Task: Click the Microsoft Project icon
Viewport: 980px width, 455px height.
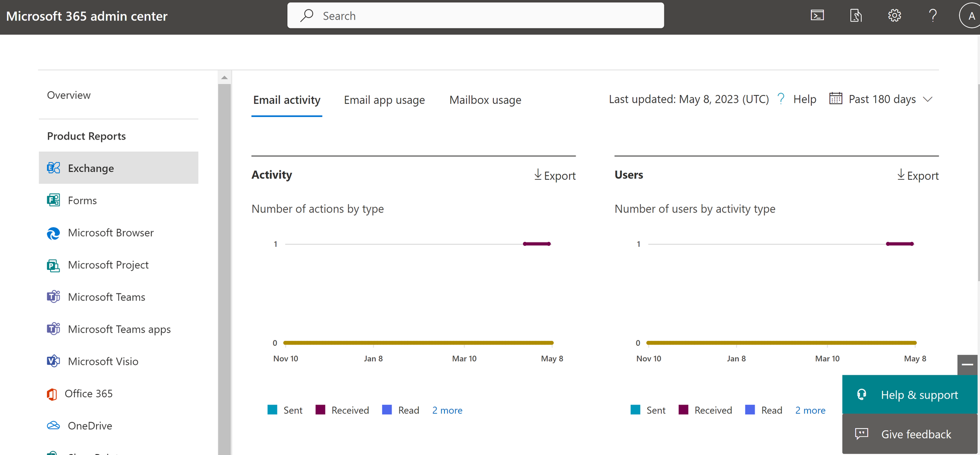Action: [x=53, y=265]
